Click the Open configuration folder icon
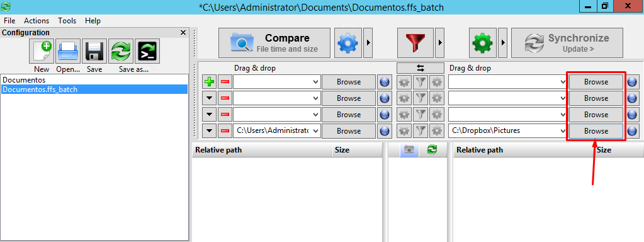The height and width of the screenshot is (242, 644). (68, 51)
